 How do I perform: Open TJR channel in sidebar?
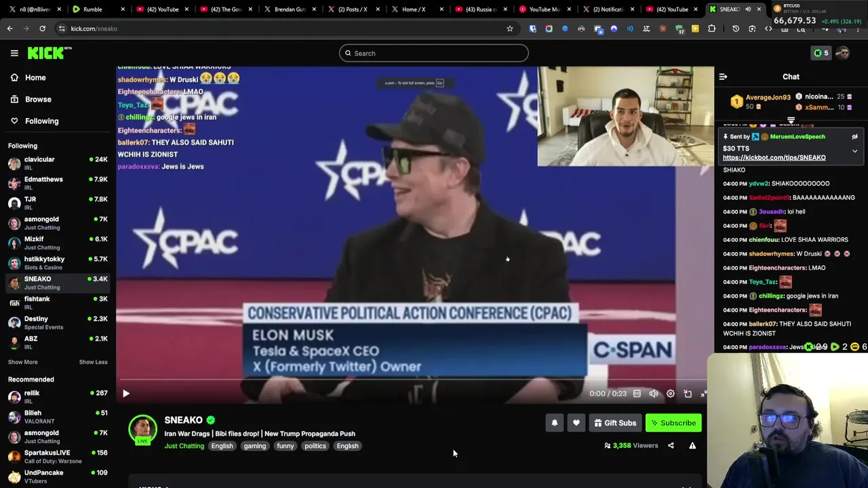(x=58, y=203)
